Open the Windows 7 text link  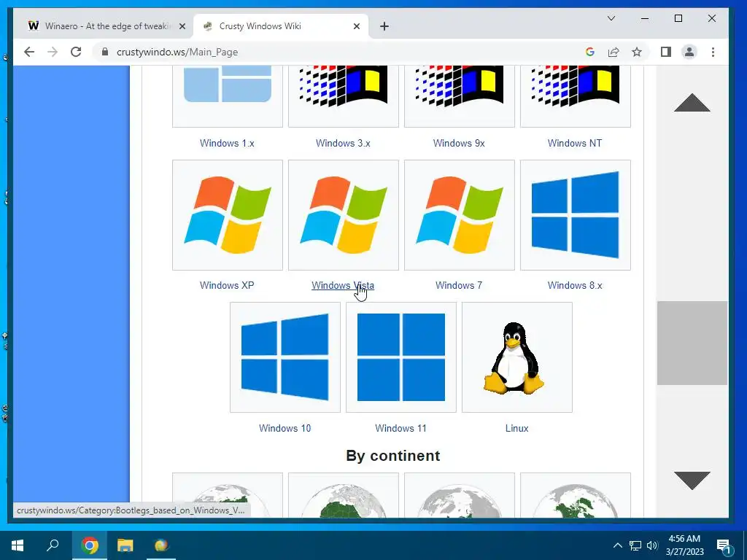click(x=459, y=285)
